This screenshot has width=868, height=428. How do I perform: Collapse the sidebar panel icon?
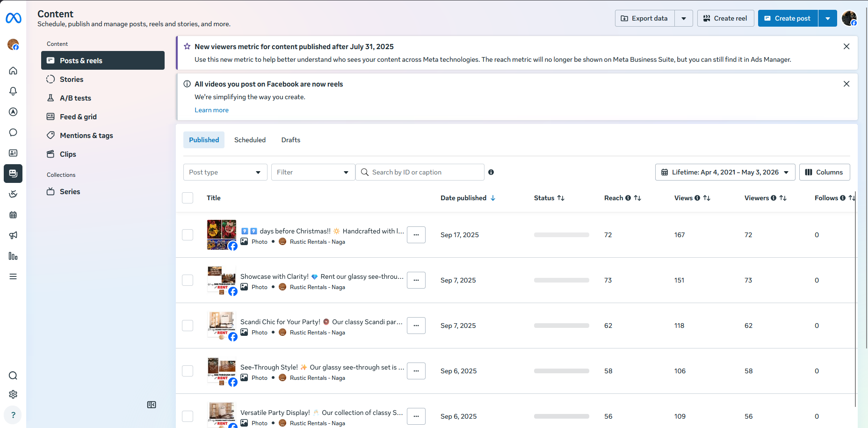[152, 405]
